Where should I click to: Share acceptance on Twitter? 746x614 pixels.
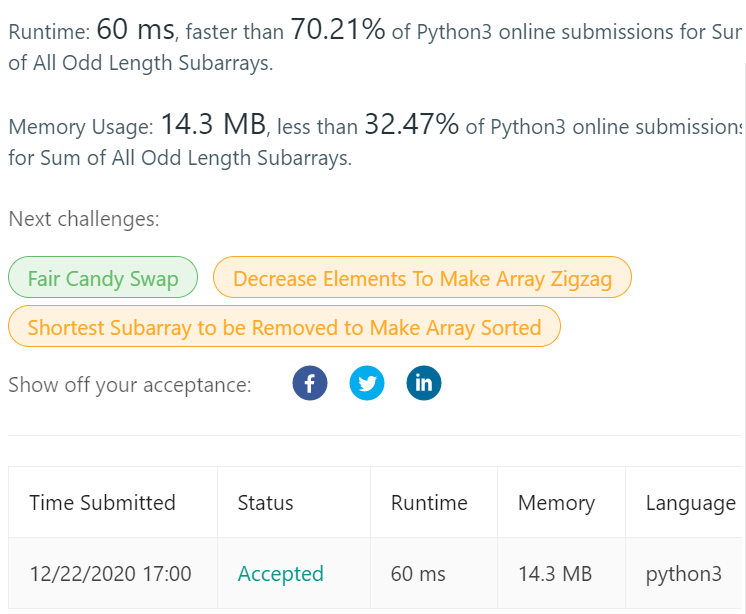click(367, 383)
